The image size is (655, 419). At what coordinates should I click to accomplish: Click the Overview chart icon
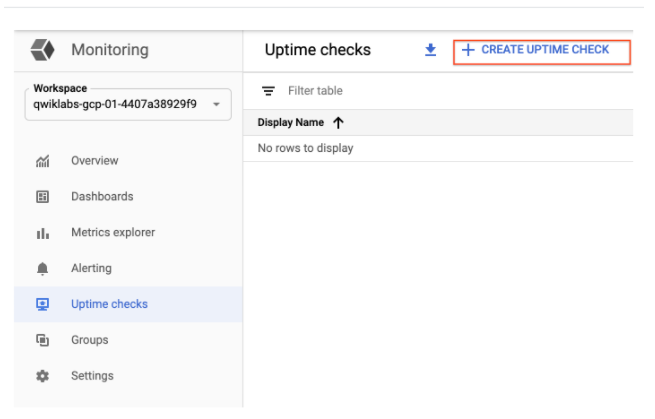[42, 161]
